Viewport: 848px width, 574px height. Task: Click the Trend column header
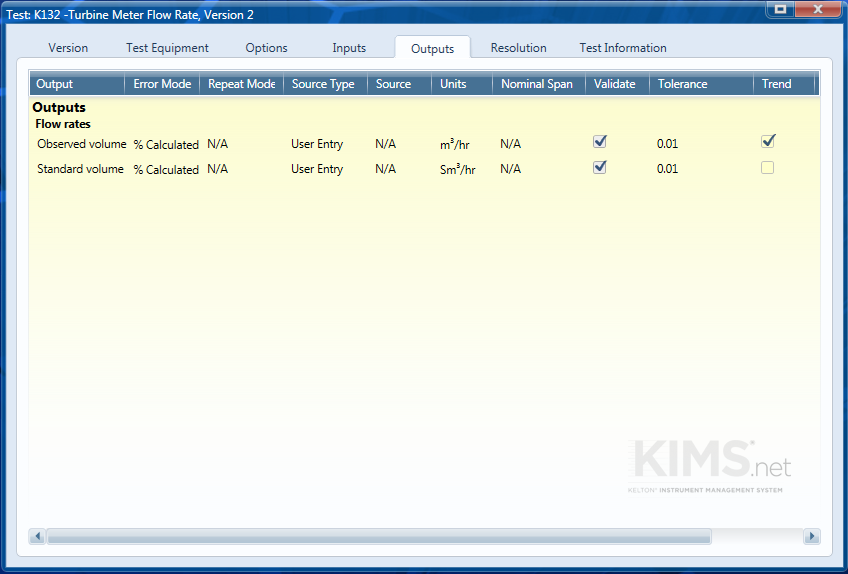pos(784,84)
